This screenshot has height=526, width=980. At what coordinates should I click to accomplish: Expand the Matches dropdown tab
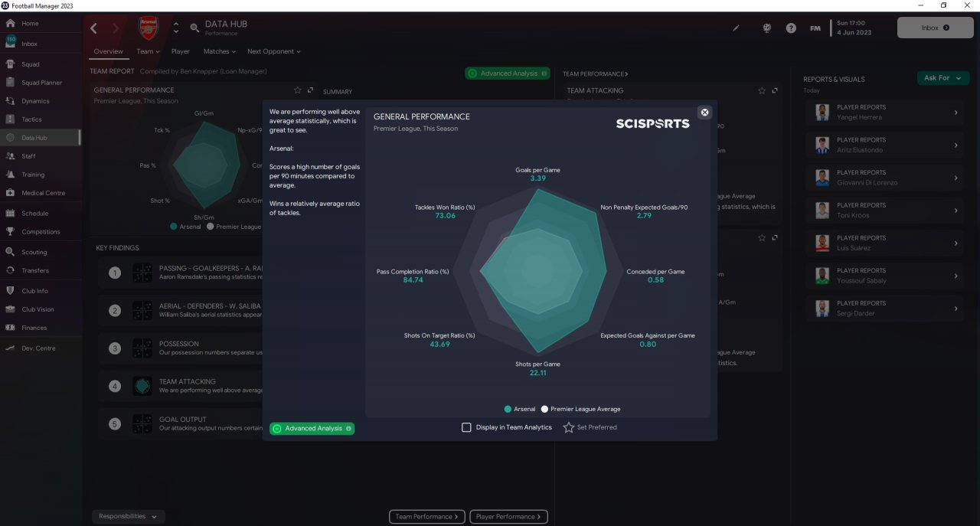pyautogui.click(x=220, y=51)
